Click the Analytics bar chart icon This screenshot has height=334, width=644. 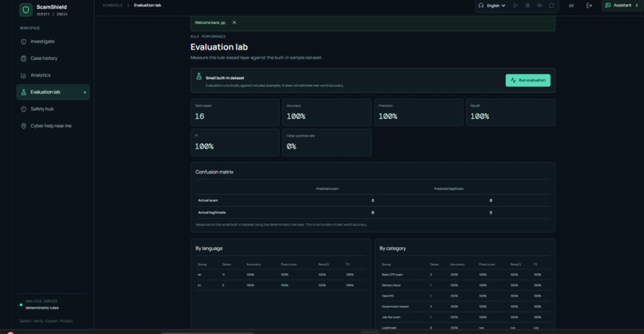coord(23,75)
